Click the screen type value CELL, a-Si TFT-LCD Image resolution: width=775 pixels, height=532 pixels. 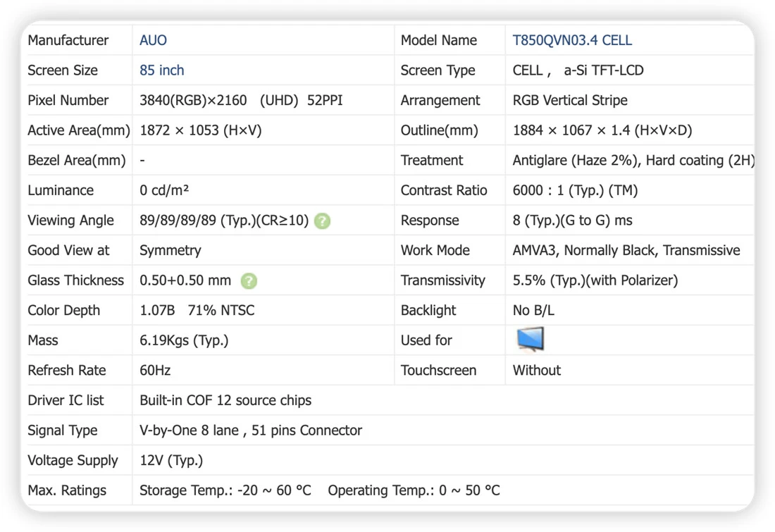(578, 70)
